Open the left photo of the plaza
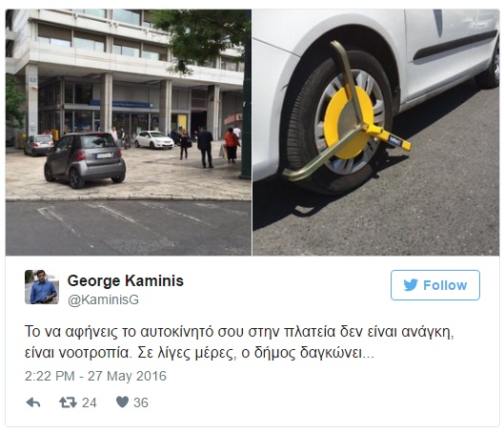Screen dimensions: 504x433 (x=129, y=133)
